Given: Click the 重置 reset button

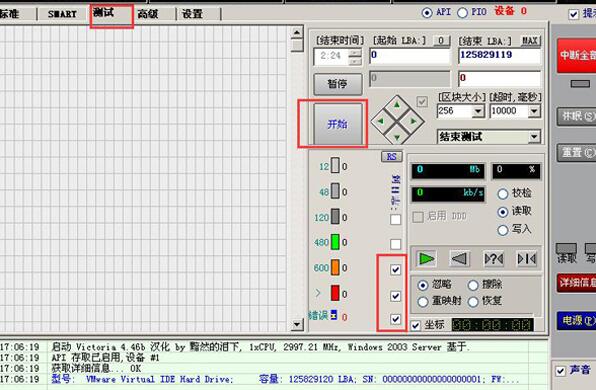Looking at the screenshot, I should click(576, 152).
